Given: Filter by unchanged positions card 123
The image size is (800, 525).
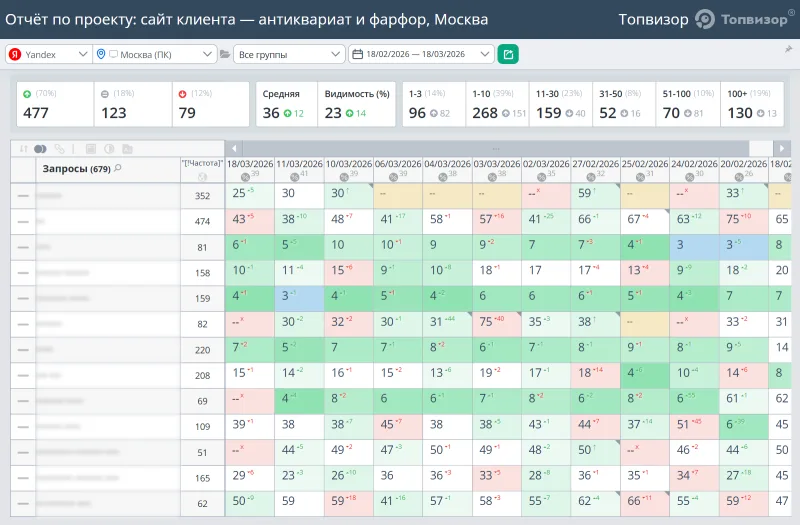Looking at the screenshot, I should click(x=133, y=104).
